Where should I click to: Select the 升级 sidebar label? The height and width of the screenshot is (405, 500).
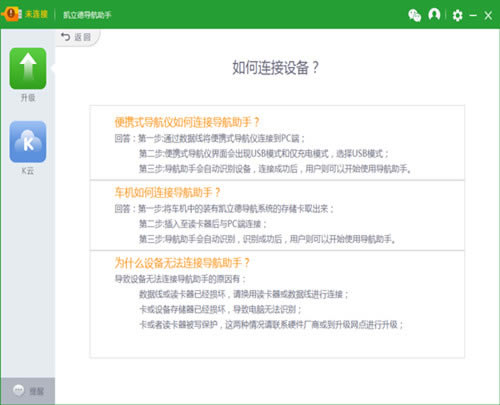(x=28, y=98)
